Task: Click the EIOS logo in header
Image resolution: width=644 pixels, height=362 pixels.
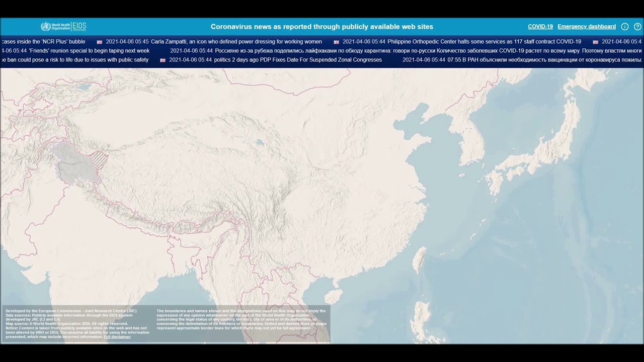Action: [79, 27]
